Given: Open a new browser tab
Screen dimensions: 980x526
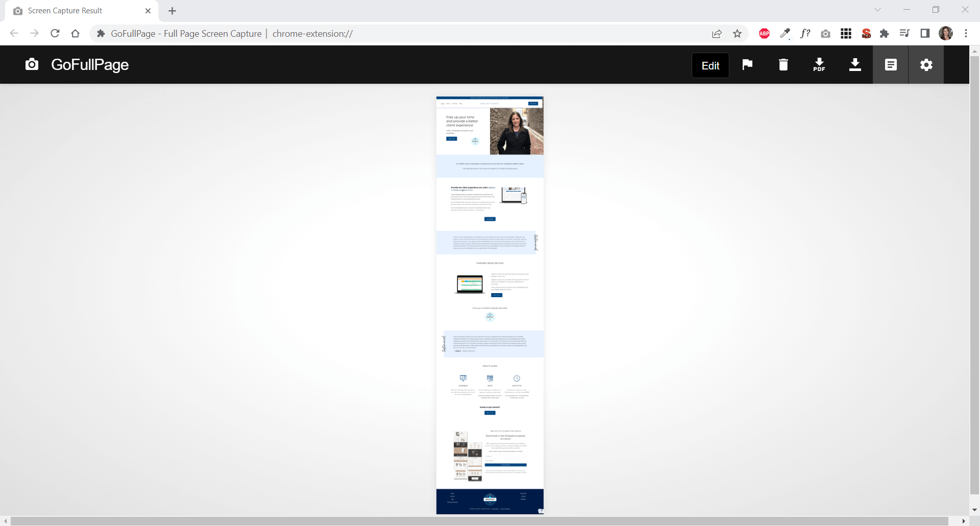Looking at the screenshot, I should click(x=172, y=10).
